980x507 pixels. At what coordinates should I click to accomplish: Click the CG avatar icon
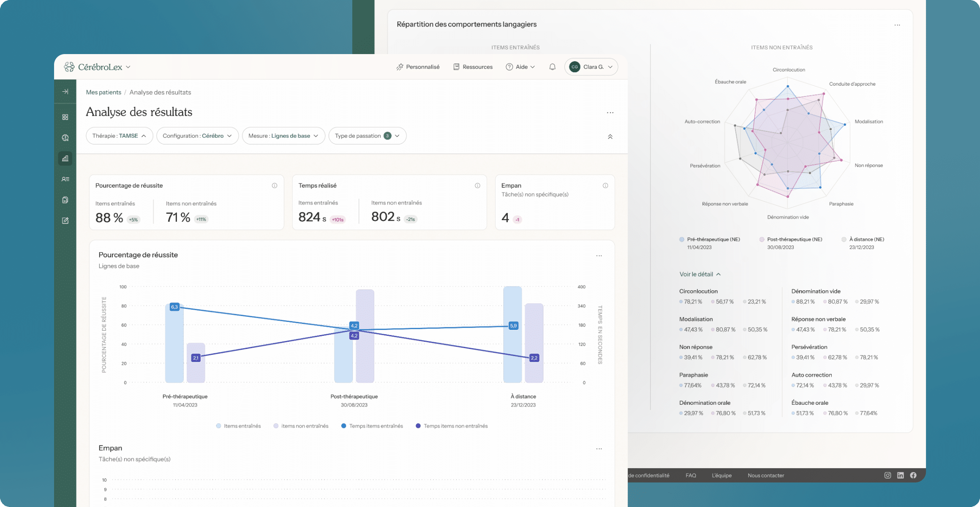pos(574,67)
